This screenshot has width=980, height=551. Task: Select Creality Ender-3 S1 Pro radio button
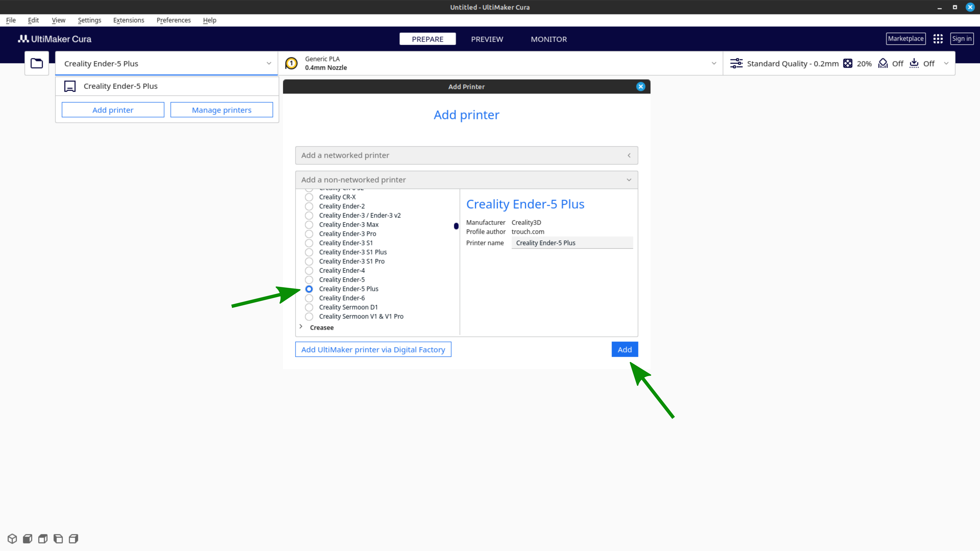(x=309, y=261)
